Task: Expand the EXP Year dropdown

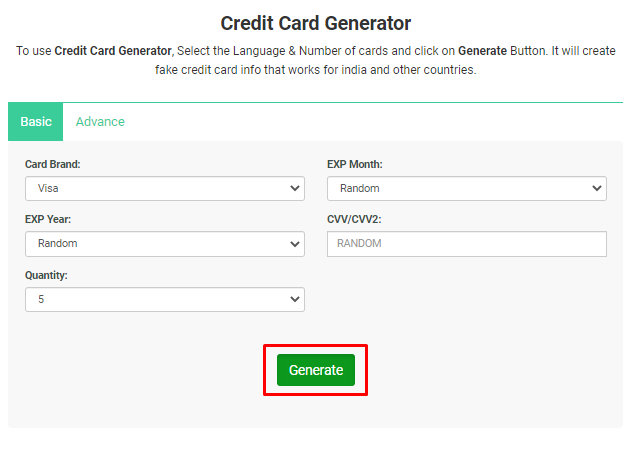Action: [x=165, y=244]
